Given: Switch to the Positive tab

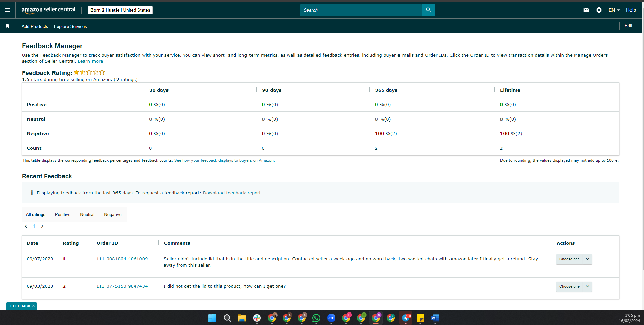Looking at the screenshot, I should (x=63, y=215).
